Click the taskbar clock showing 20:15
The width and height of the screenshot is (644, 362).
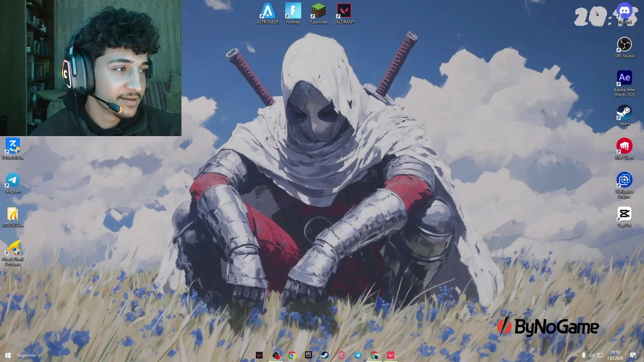pyautogui.click(x=614, y=355)
